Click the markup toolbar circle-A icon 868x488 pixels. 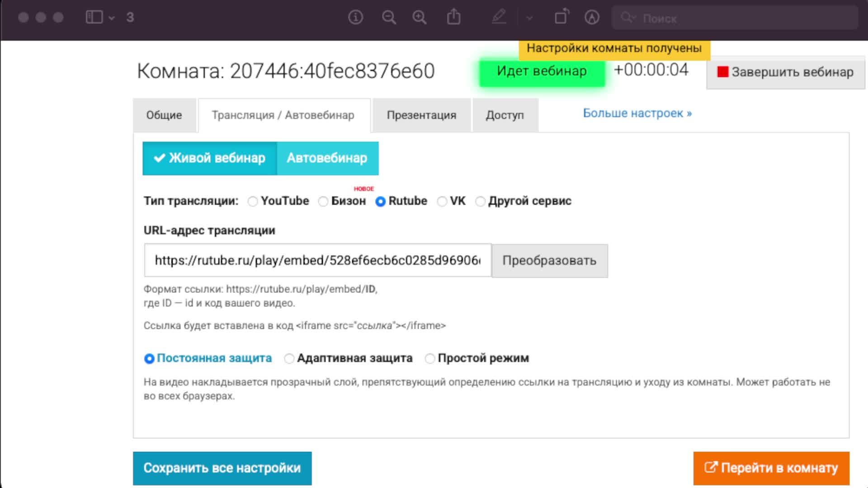pyautogui.click(x=592, y=18)
